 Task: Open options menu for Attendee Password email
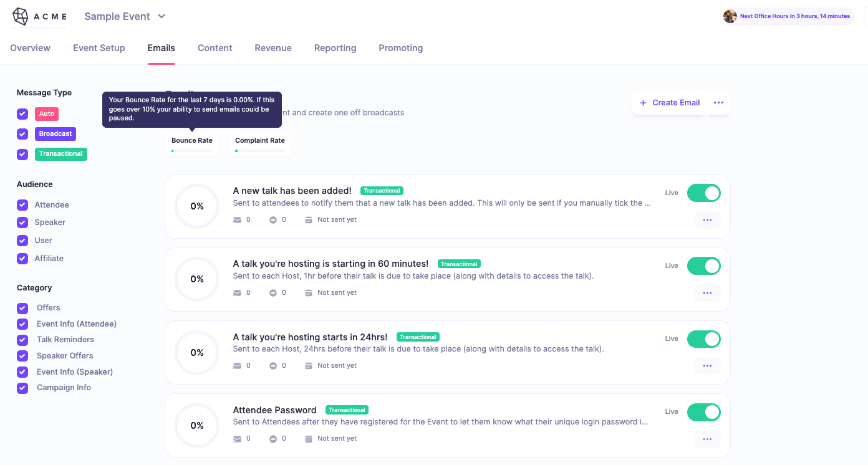(707, 439)
